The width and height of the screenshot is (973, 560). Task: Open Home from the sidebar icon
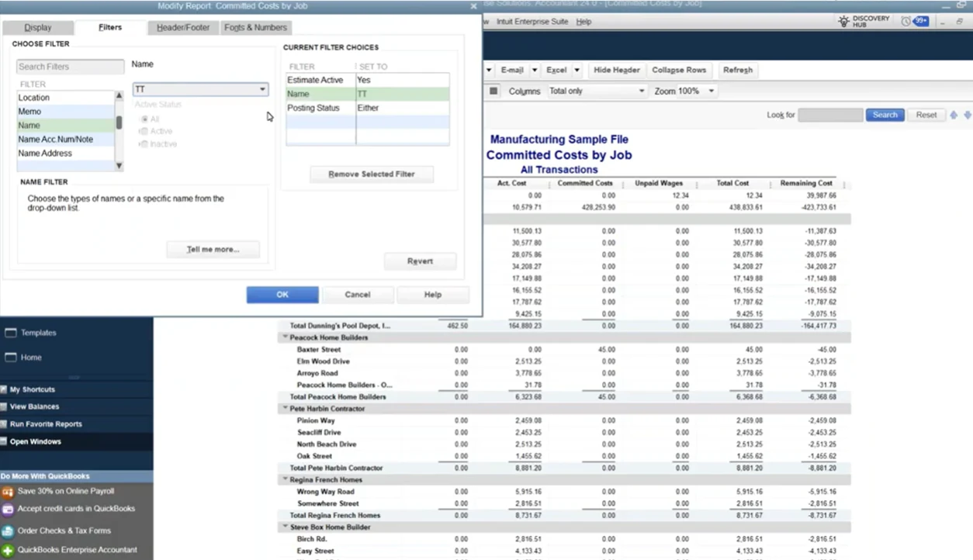coord(11,358)
